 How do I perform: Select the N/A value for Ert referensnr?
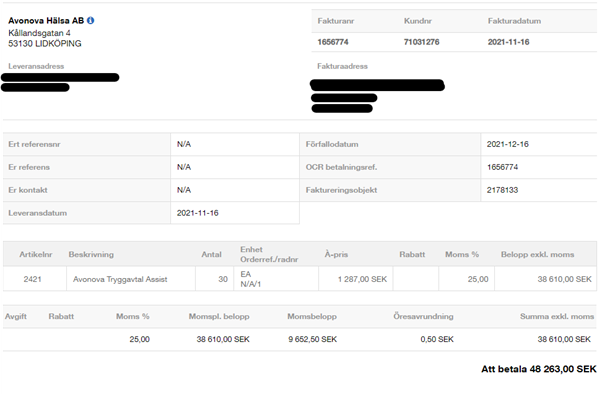click(184, 144)
